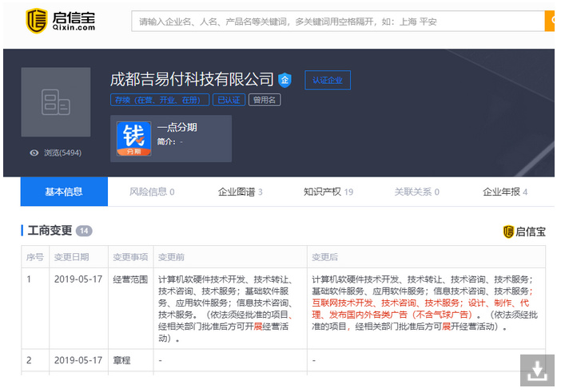This screenshot has height=392, width=569.
Task: Click the 变更后 column header
Action: coord(324,257)
